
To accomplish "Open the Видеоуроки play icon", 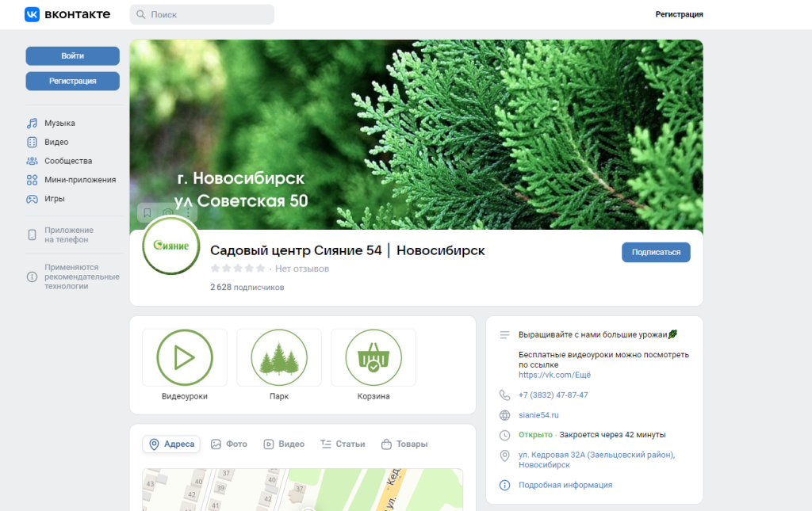I will click(184, 357).
